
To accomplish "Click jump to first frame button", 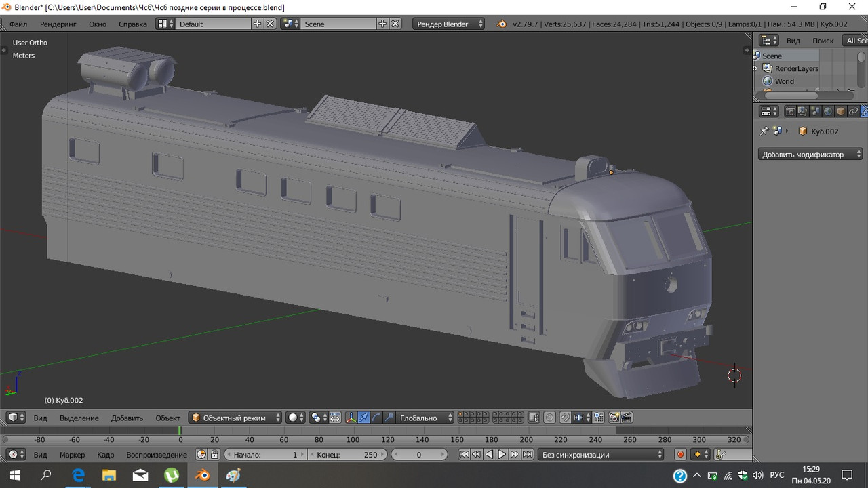I will pos(464,455).
